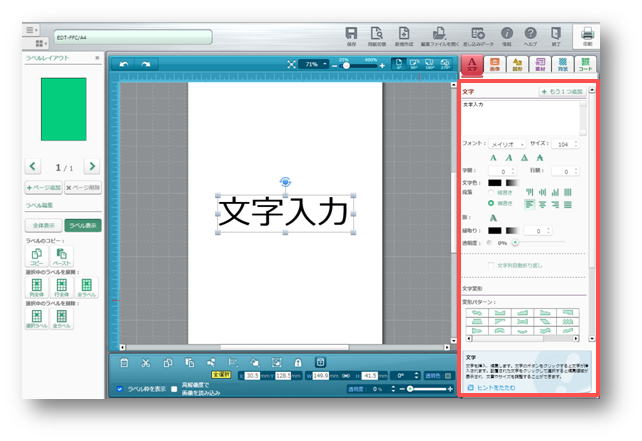Screen dimensions: 642x441
Task: Click the Info (情報) icon
Action: pos(507,33)
